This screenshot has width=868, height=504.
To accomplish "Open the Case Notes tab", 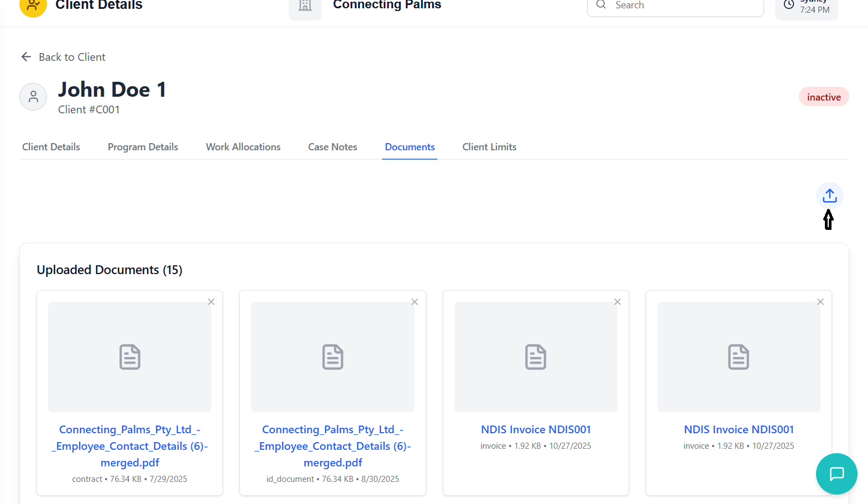I will pyautogui.click(x=332, y=147).
